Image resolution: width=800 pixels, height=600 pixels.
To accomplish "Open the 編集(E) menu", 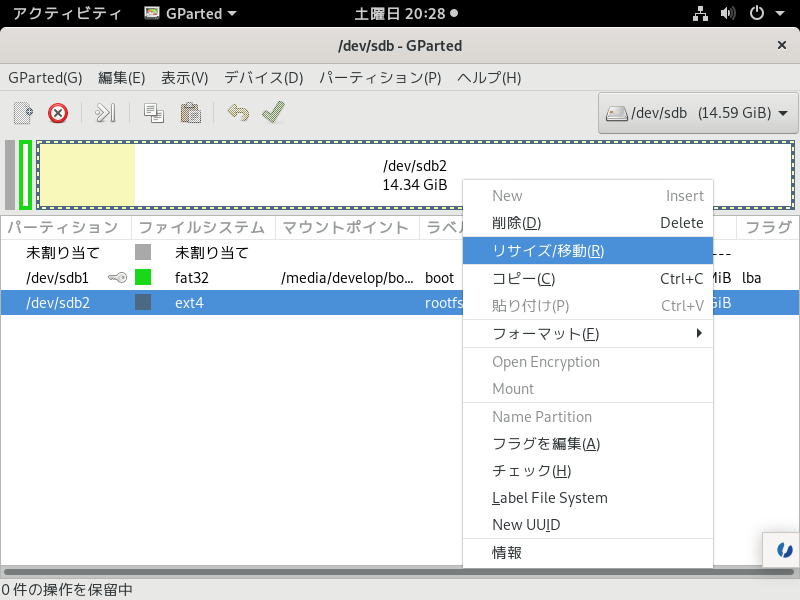I will point(121,78).
